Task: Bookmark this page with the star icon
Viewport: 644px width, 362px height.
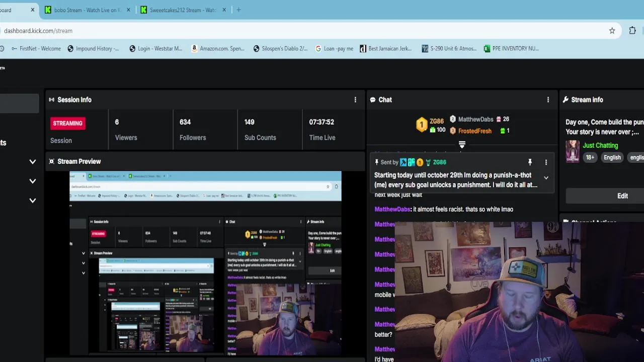Action: click(x=612, y=31)
